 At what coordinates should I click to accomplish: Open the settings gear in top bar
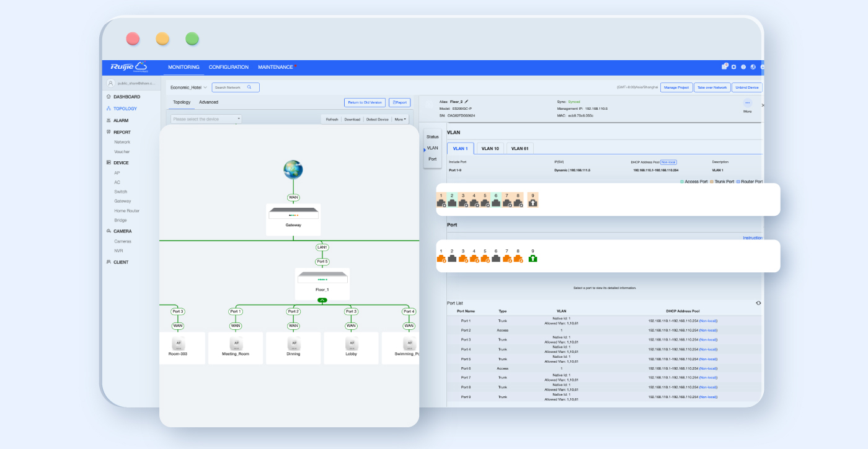point(733,67)
